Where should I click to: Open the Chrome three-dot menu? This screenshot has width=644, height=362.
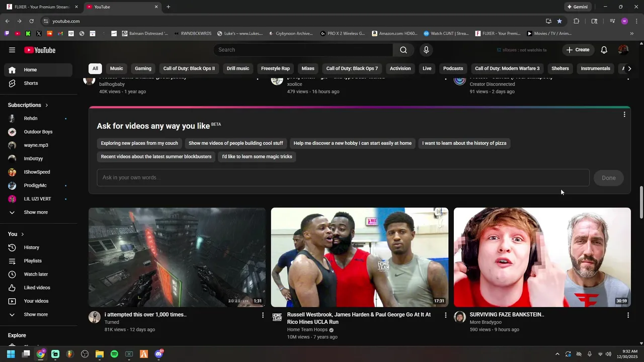click(x=636, y=21)
